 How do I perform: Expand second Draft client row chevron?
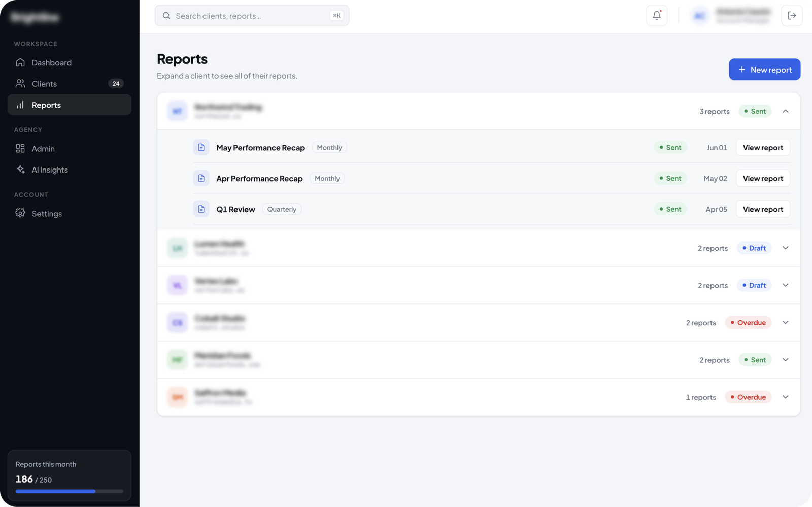point(786,285)
